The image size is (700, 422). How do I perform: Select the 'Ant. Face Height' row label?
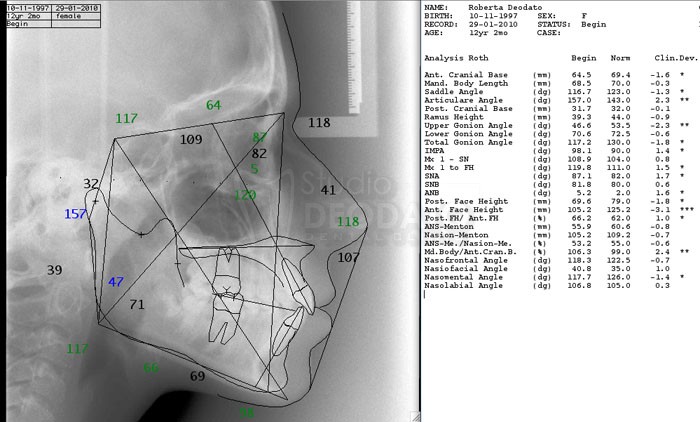click(463, 210)
